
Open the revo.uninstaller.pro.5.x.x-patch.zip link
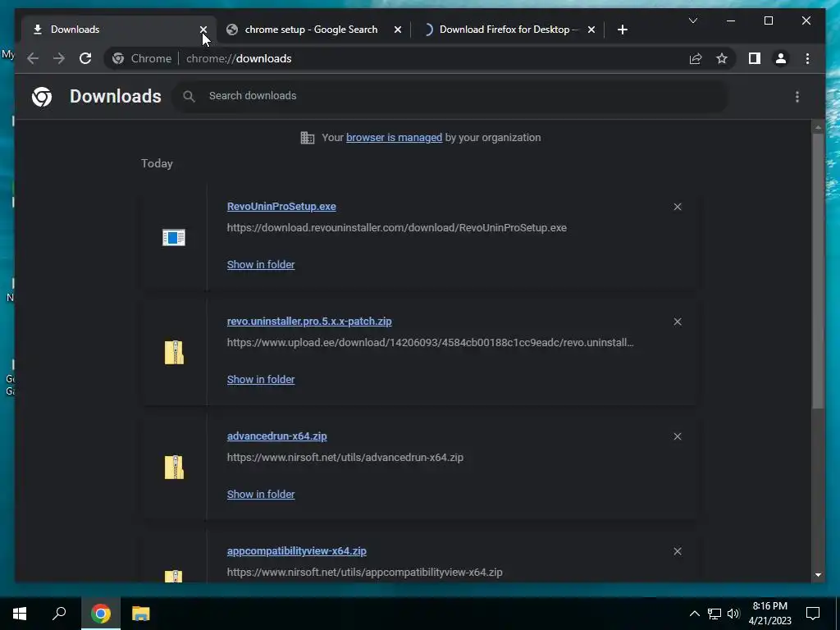click(x=309, y=322)
